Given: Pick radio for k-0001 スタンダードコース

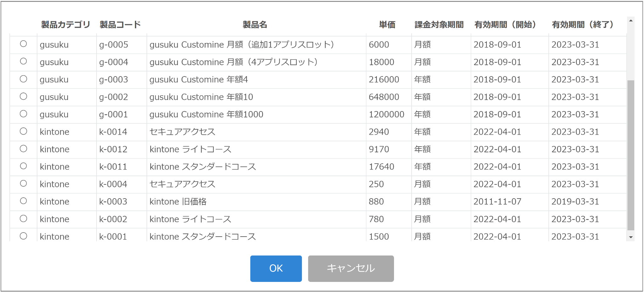Looking at the screenshot, I should coord(23,236).
